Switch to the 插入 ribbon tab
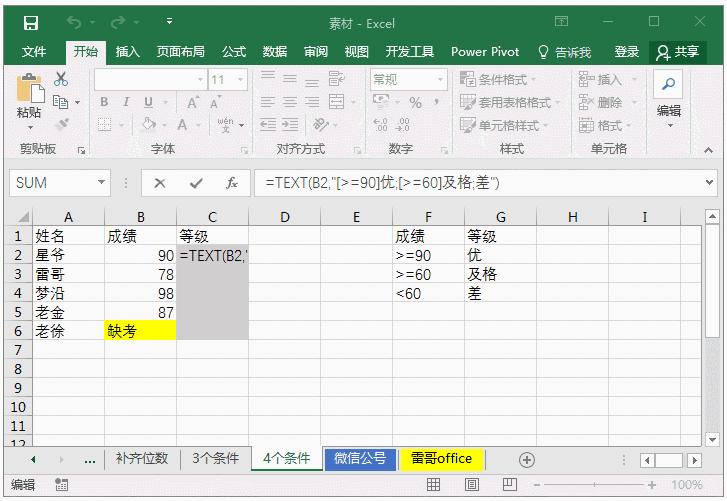Screen dimensions: 727x501 (x=127, y=52)
